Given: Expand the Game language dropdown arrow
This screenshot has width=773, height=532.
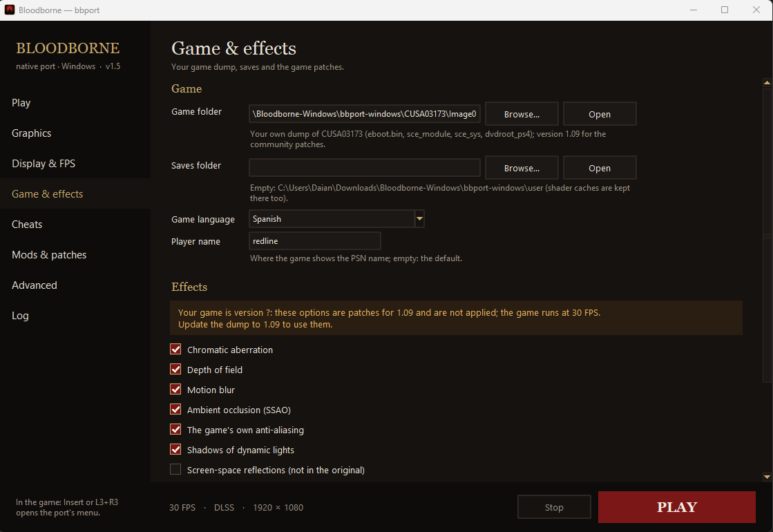Looking at the screenshot, I should coord(419,218).
